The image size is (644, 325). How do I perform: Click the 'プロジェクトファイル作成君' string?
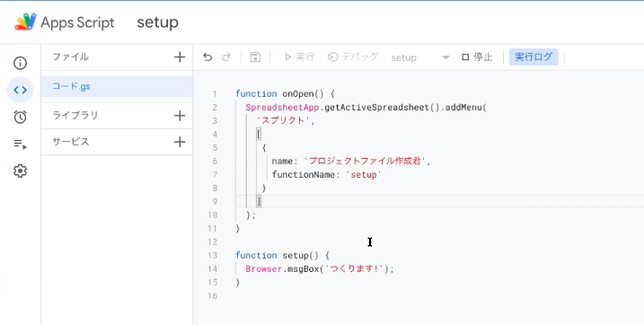pos(365,161)
